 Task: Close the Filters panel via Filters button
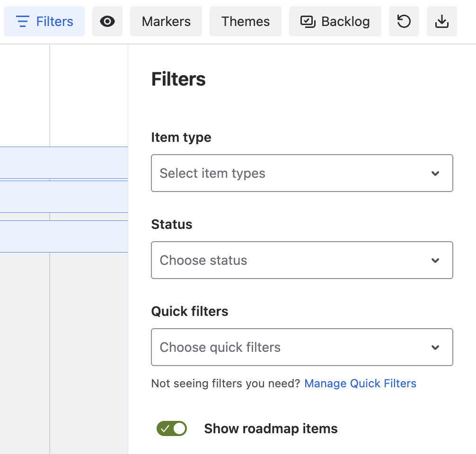point(44,22)
